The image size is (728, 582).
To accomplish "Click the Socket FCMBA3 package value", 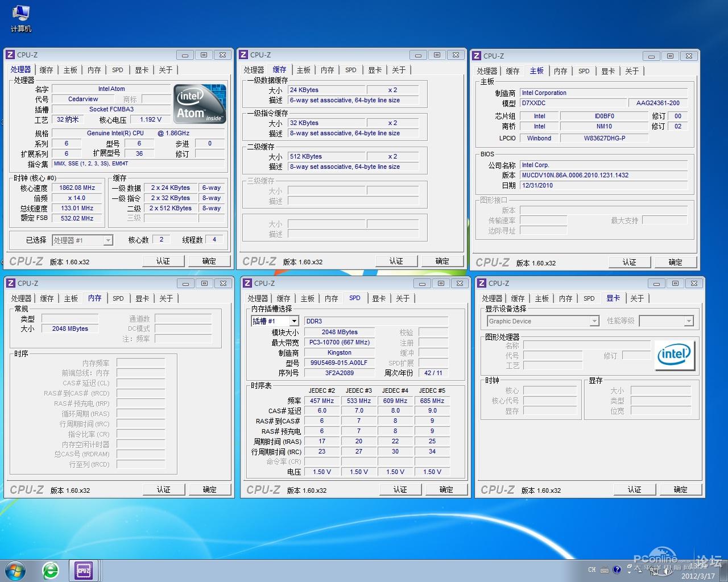I will click(111, 109).
